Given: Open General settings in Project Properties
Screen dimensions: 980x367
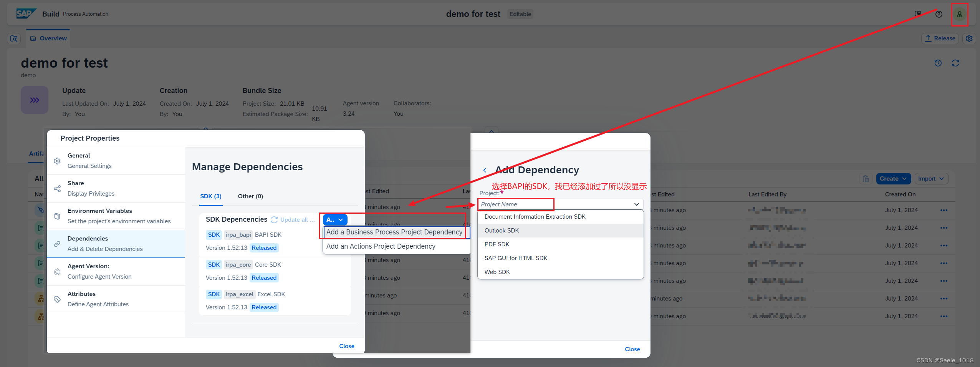Looking at the screenshot, I should [x=116, y=161].
